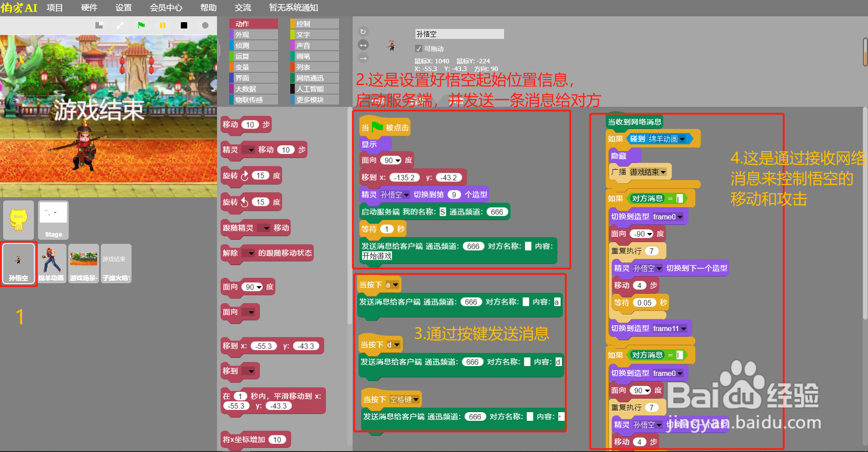Viewport: 868px width, 452px height.
Task: Open the 会员中心 menu
Action: tap(166, 8)
